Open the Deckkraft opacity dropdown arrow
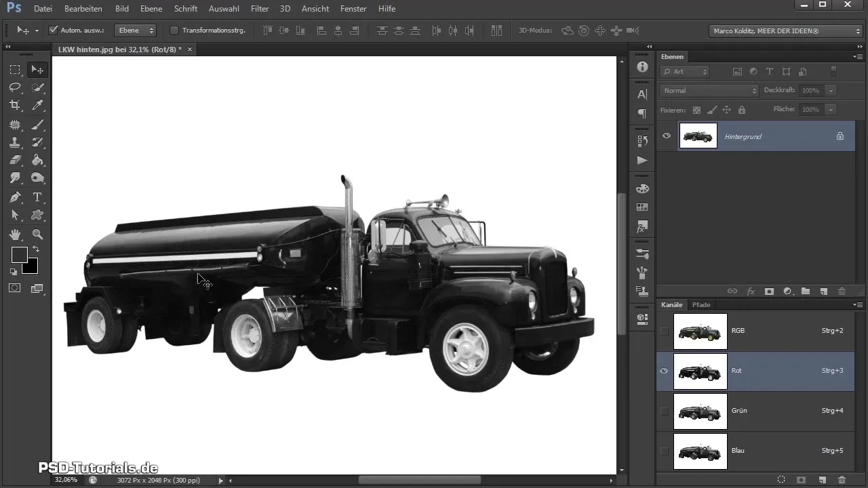The width and height of the screenshot is (868, 488). click(831, 90)
